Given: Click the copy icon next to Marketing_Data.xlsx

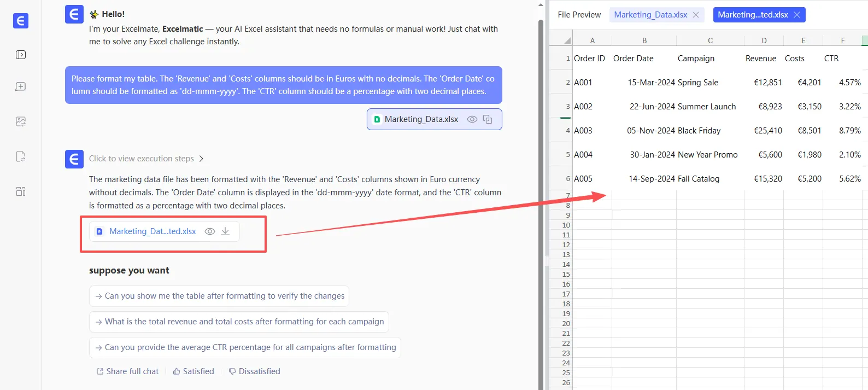Looking at the screenshot, I should [x=488, y=119].
